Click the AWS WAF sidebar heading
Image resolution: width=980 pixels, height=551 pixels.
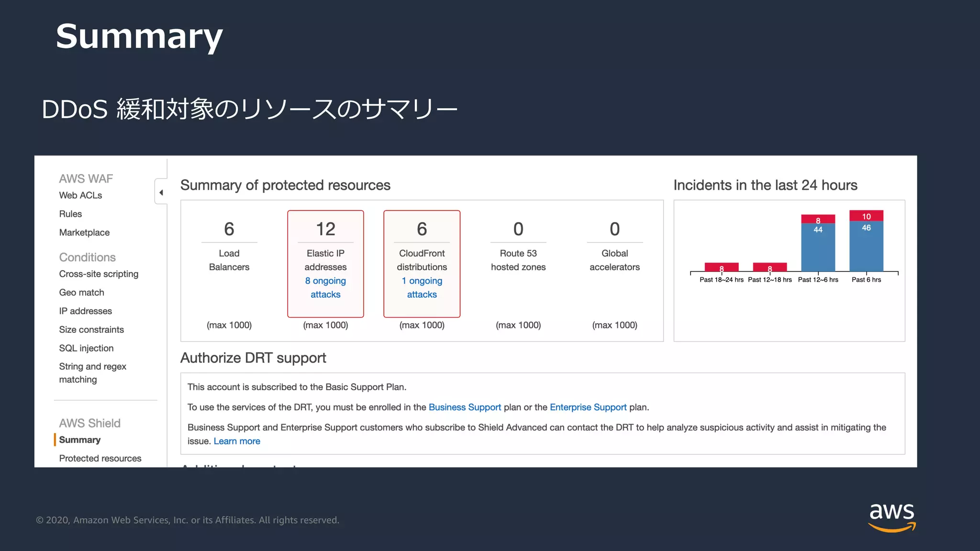86,178
